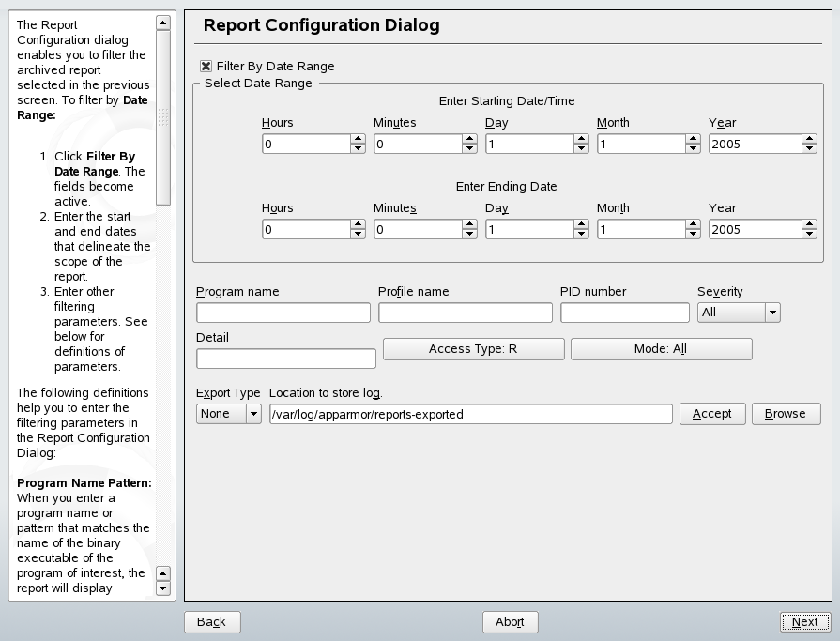
Task: Disable Filter By Date Range
Action: point(206,67)
